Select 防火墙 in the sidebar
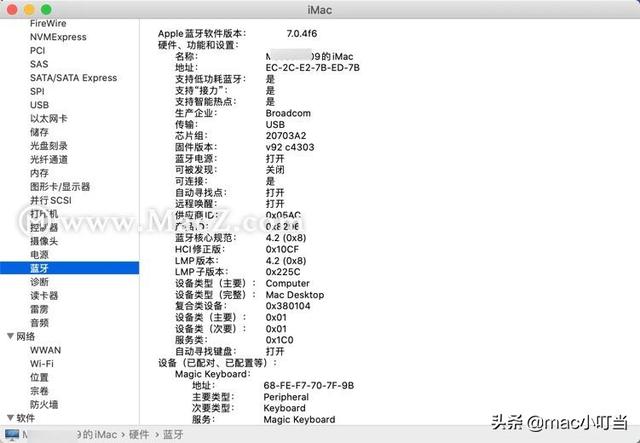 click(44, 405)
